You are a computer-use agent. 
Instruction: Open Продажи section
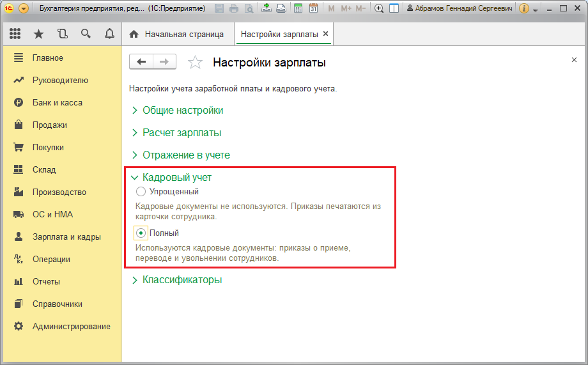click(x=62, y=125)
